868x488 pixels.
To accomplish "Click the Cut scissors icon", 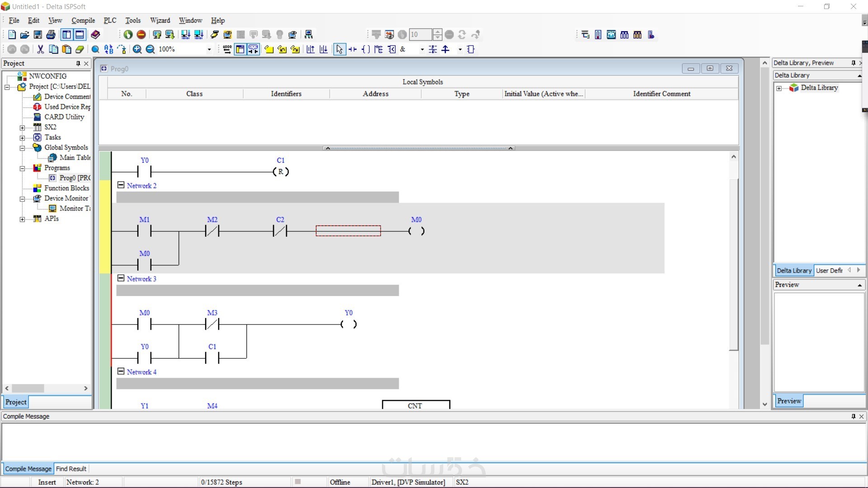I will pos(40,49).
